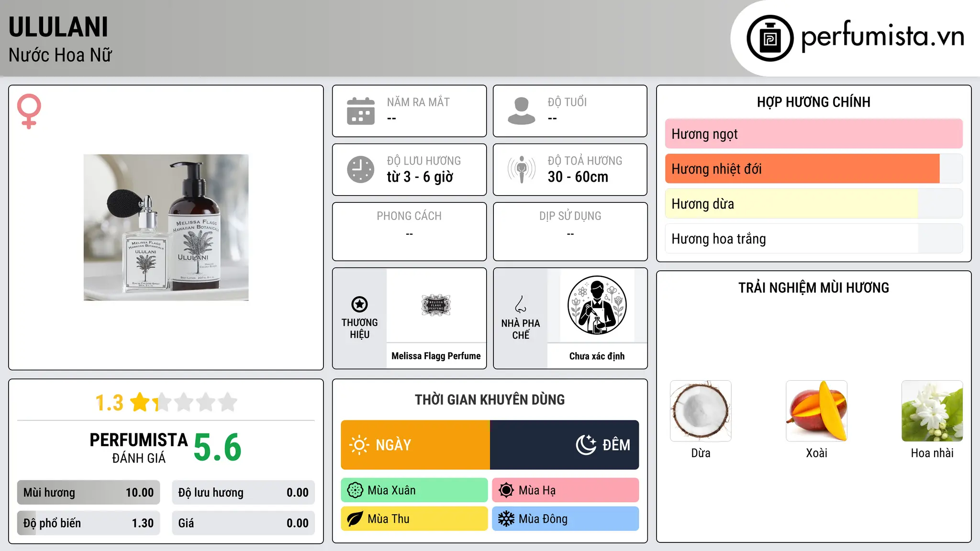
Task: Click the Hợp hương chính heading
Action: 813,102
